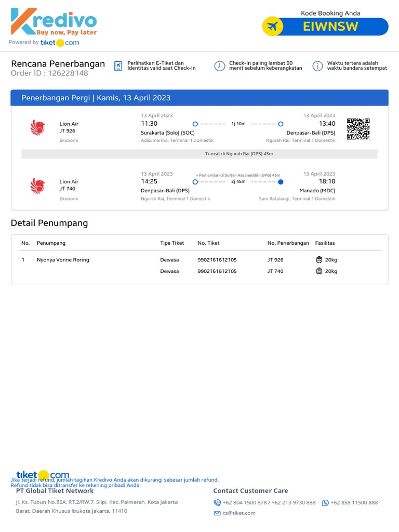Screen dimensions: 399x532
Task: Click the baggage icon for JT 740
Action: click(319, 271)
